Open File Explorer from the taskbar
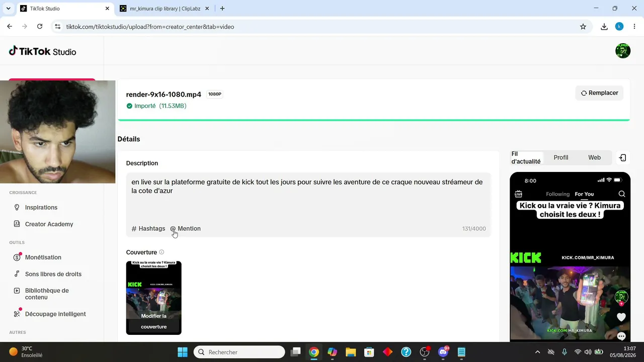644x362 pixels. point(351,352)
